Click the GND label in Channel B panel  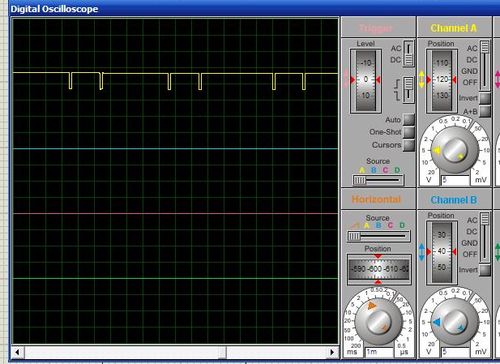[x=469, y=243]
